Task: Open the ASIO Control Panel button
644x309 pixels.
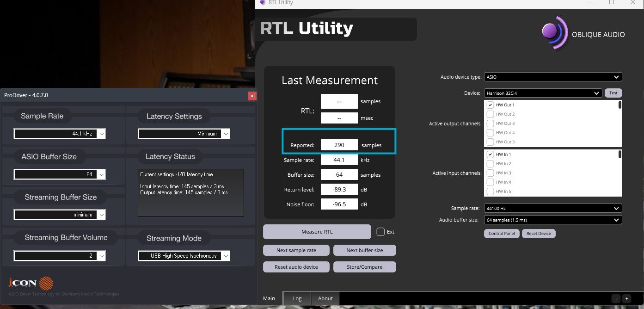Action: point(502,234)
